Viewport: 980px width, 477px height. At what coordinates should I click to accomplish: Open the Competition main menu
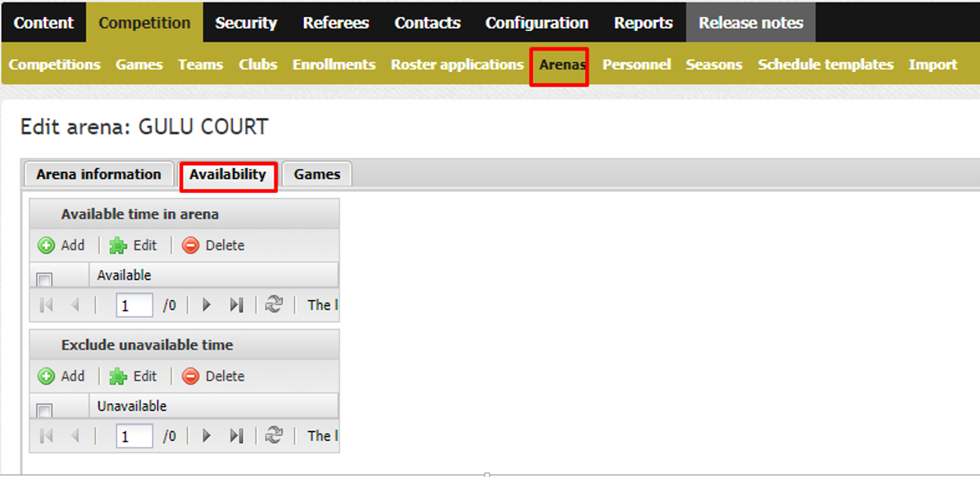(x=145, y=23)
